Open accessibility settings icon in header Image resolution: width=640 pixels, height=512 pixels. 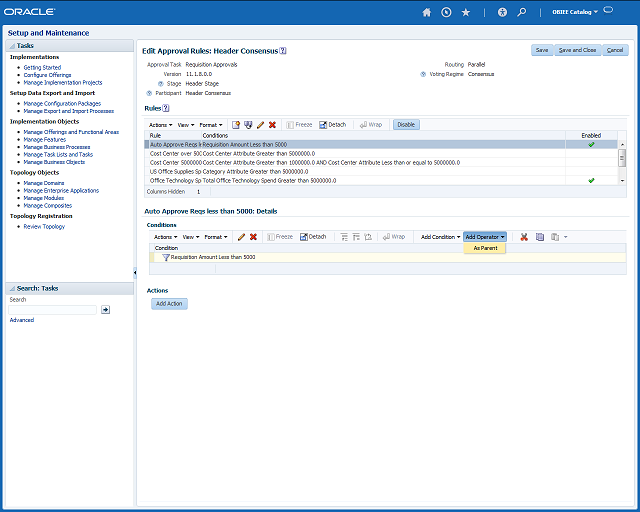[502, 12]
